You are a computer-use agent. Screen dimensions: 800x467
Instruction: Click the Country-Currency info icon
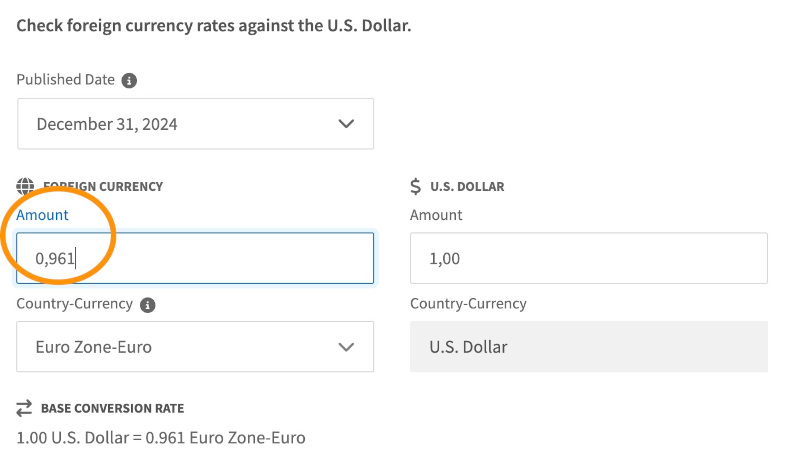click(148, 304)
